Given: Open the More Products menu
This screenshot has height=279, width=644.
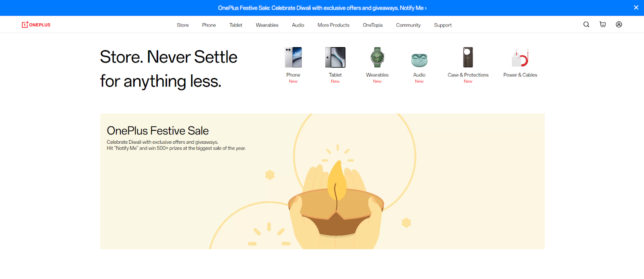Looking at the screenshot, I should (x=333, y=25).
